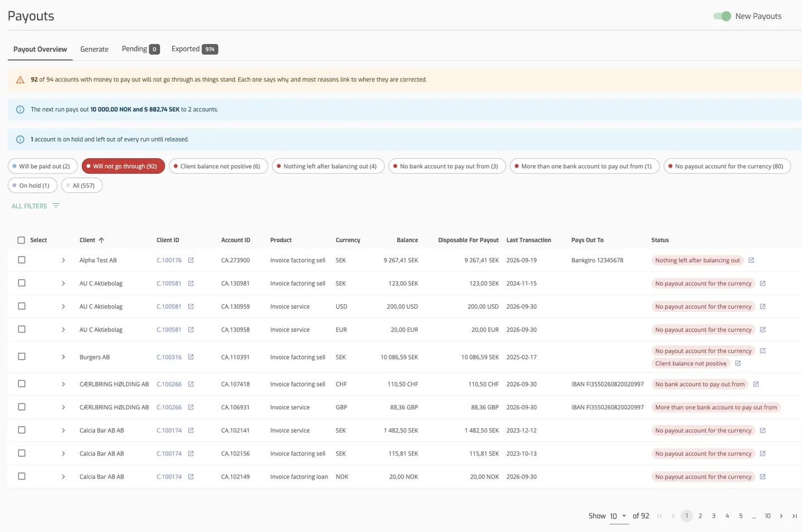
Task: Filter by No payout account for the currency (80)
Action: [x=727, y=166]
